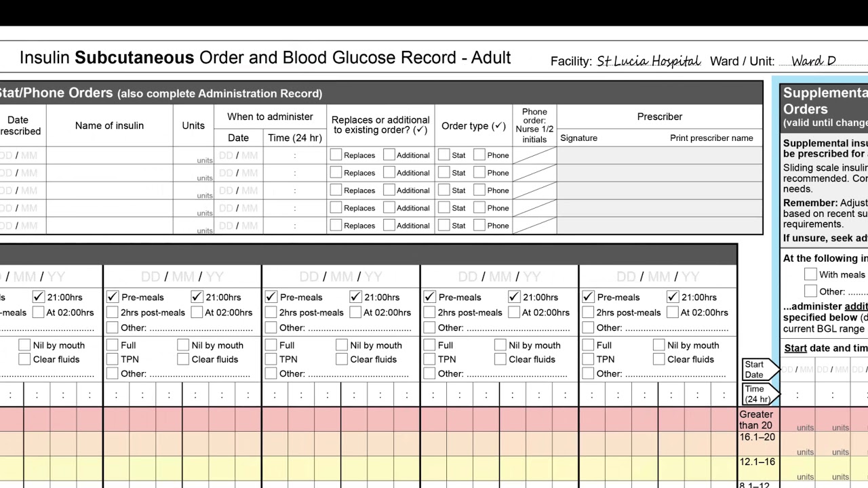Click the DD / MM / YY date of the first full day column

(x=182, y=277)
